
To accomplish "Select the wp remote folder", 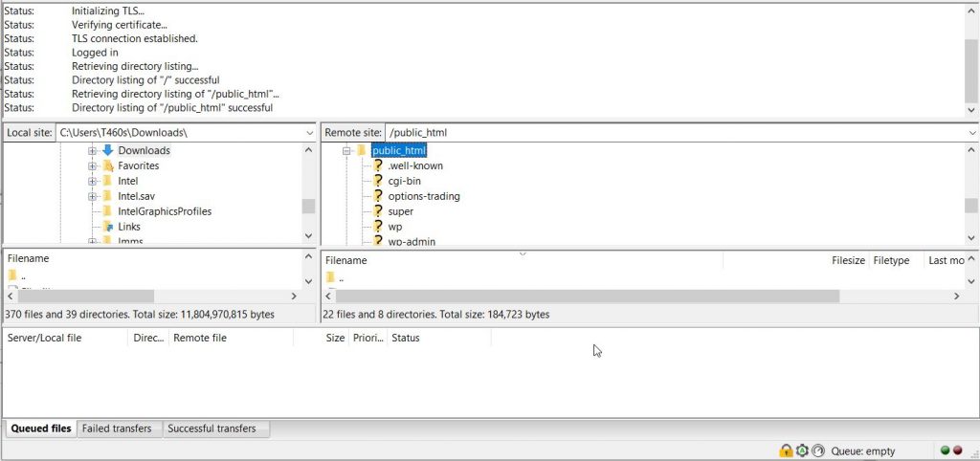I will [x=395, y=226].
